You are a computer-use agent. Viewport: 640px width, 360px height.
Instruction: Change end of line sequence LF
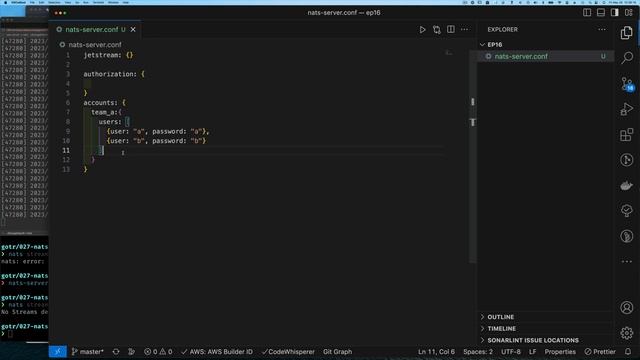click(x=533, y=351)
